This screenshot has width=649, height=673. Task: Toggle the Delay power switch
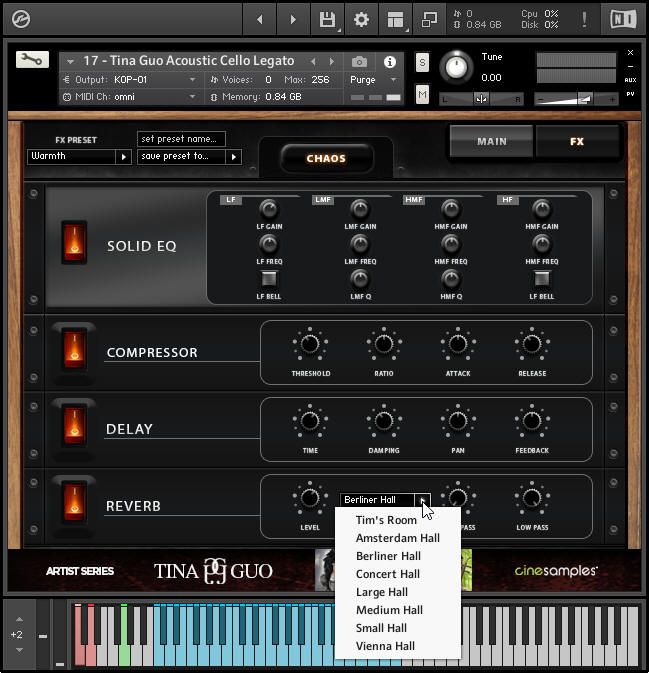(74, 425)
